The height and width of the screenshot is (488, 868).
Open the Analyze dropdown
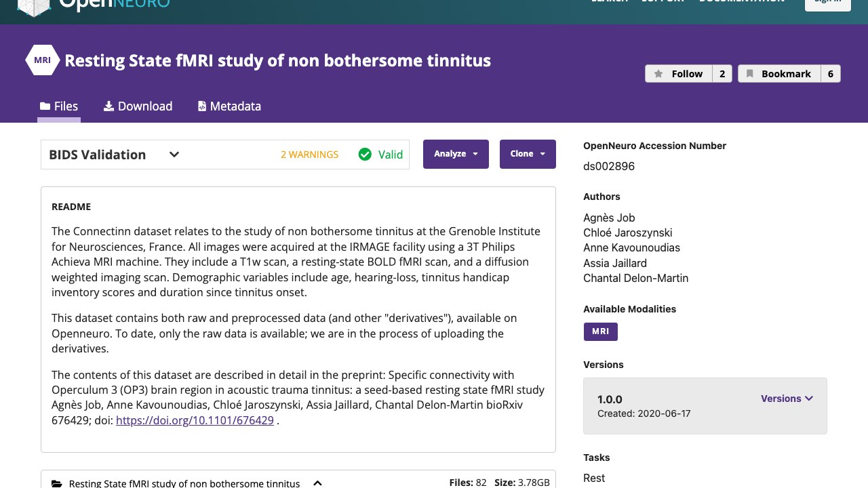(456, 154)
